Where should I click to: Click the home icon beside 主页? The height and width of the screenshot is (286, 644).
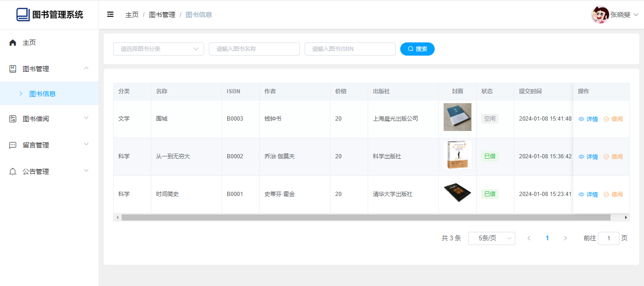coord(13,42)
